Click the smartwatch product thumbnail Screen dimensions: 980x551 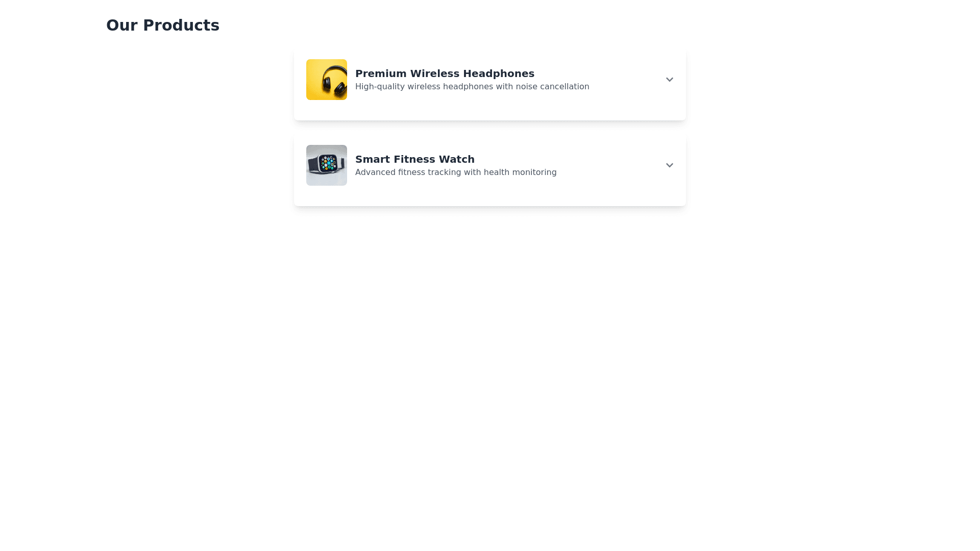[326, 165]
